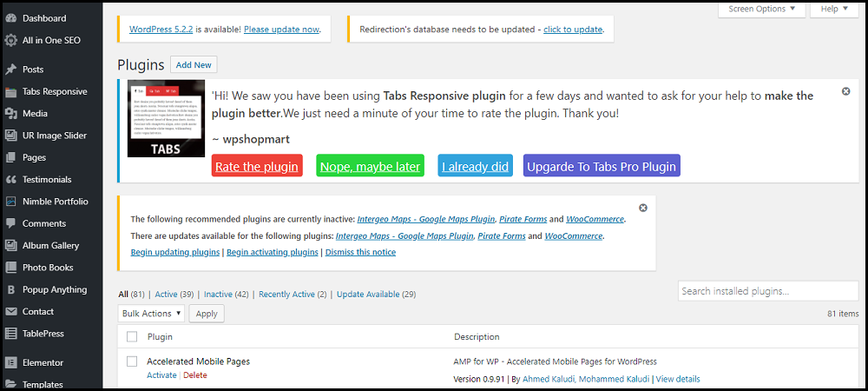Viewport: 868px width, 391px height.
Task: Show Recently Active plugins
Action: coord(286,294)
